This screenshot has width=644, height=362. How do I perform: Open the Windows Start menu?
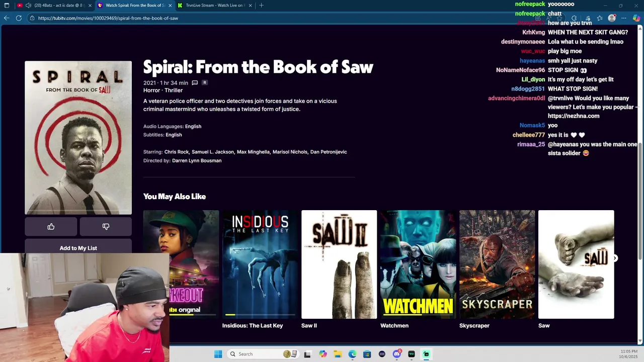click(x=218, y=354)
